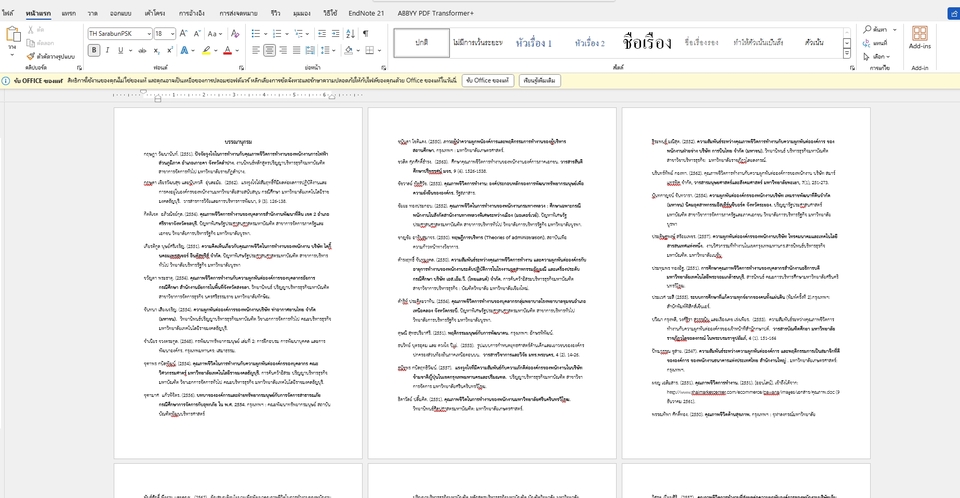Open the font size 18 dropdown

[x=173, y=34]
